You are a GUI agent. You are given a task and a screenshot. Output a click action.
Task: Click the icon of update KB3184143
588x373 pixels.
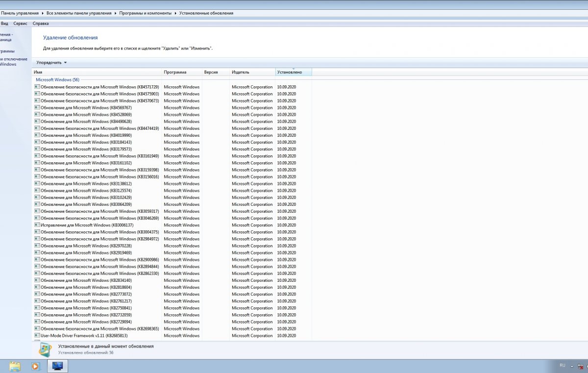coord(37,142)
